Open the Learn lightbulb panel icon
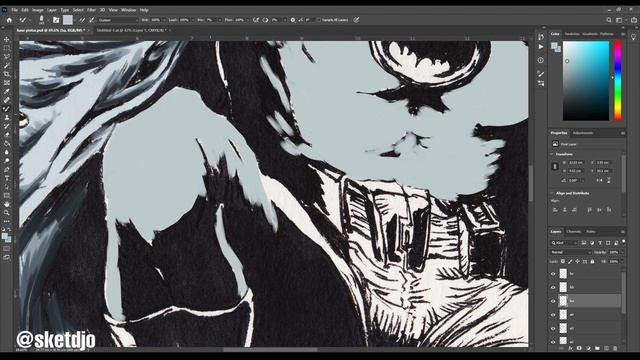Image resolution: width=640 pixels, height=360 pixels. 633,37
